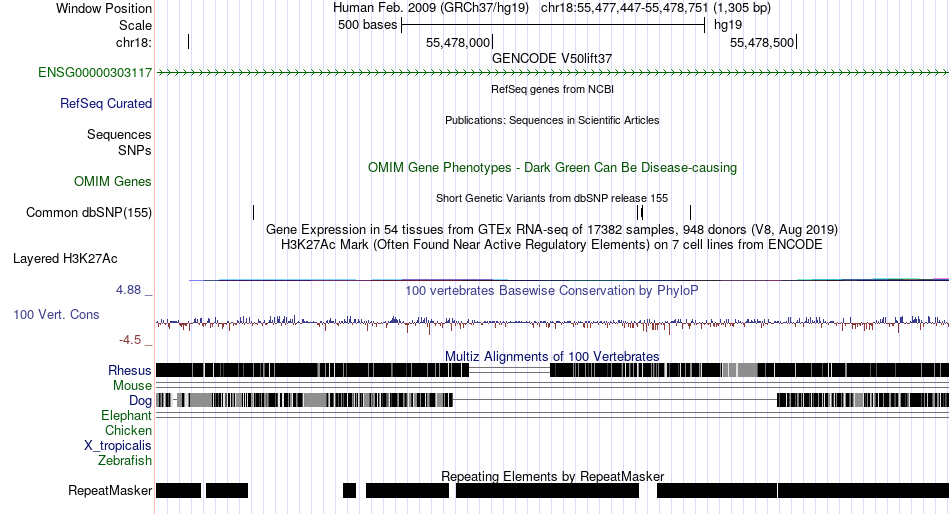Click the 55,478,500 position label on ruler
The height and width of the screenshot is (514, 950).
(x=762, y=42)
